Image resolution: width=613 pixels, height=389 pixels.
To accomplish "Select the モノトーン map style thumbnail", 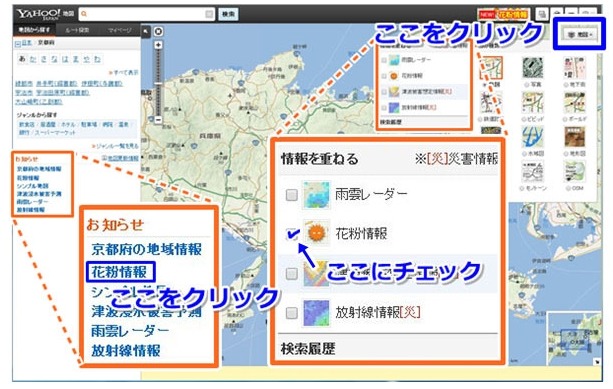I will [x=532, y=172].
